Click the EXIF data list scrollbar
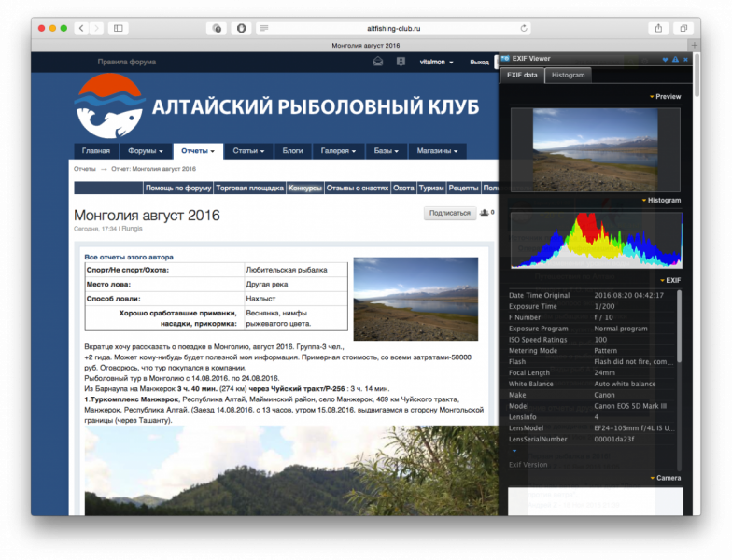 tap(679, 327)
